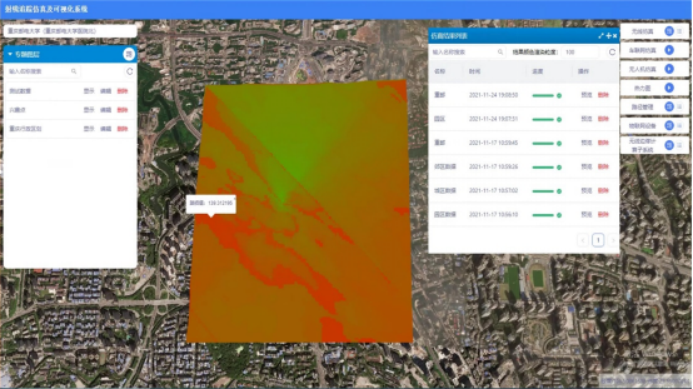The height and width of the screenshot is (389, 693).
Task: Click the plus icon in the simulation list header
Action: 609,36
